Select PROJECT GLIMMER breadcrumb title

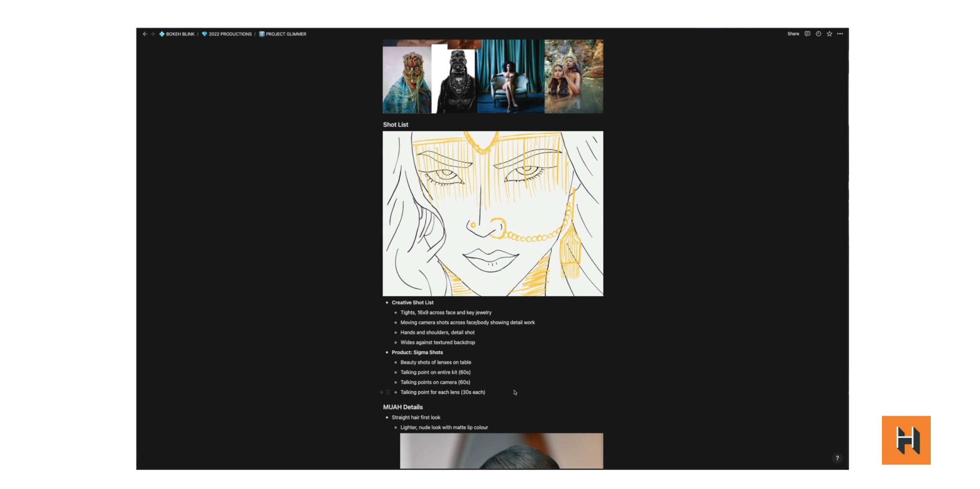point(286,34)
